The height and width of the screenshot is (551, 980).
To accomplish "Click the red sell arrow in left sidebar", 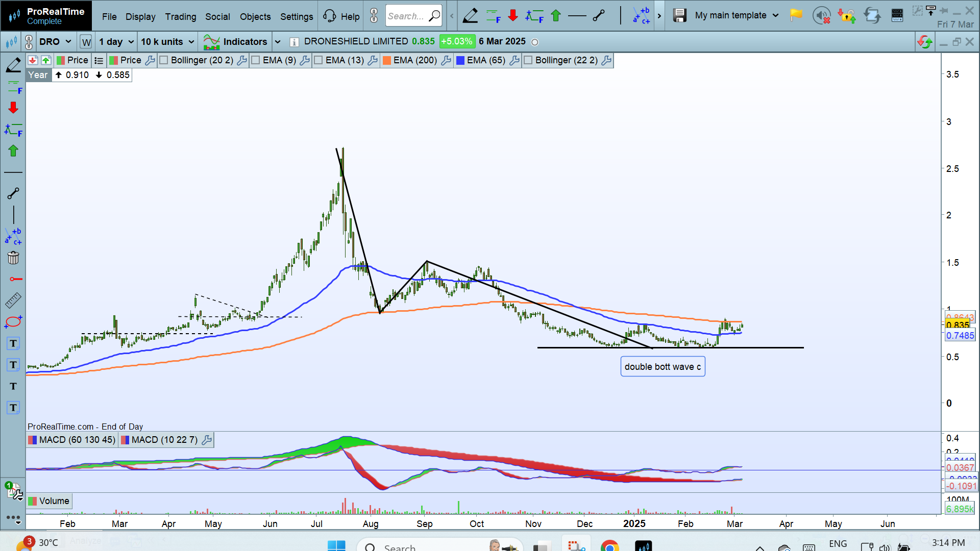I will [13, 108].
